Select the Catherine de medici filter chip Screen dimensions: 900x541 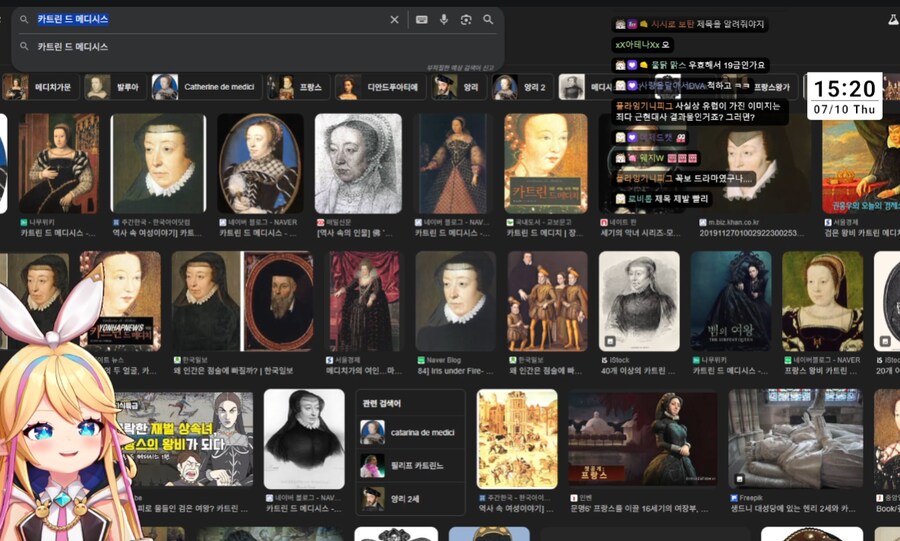(207, 87)
